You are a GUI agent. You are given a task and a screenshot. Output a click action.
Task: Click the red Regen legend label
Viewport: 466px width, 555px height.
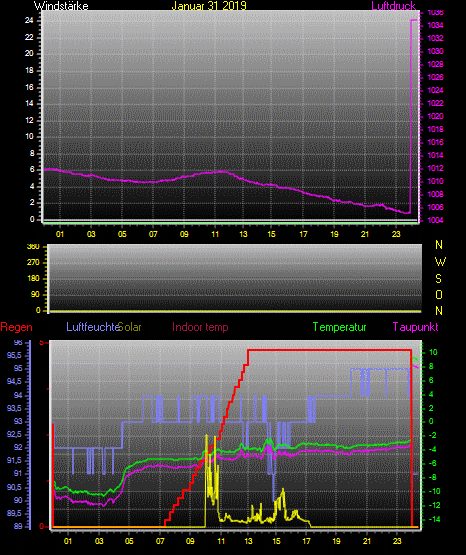pos(16,327)
